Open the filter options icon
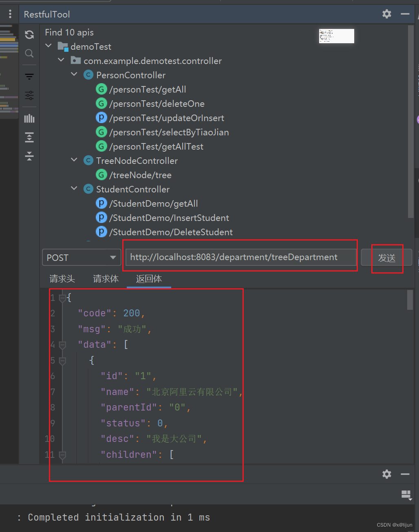419x532 pixels. click(x=29, y=76)
